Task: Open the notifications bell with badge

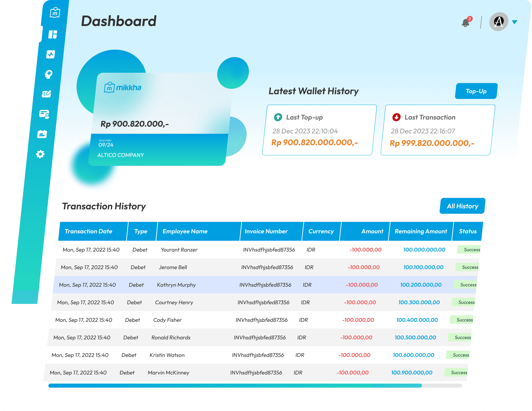Action: [466, 23]
